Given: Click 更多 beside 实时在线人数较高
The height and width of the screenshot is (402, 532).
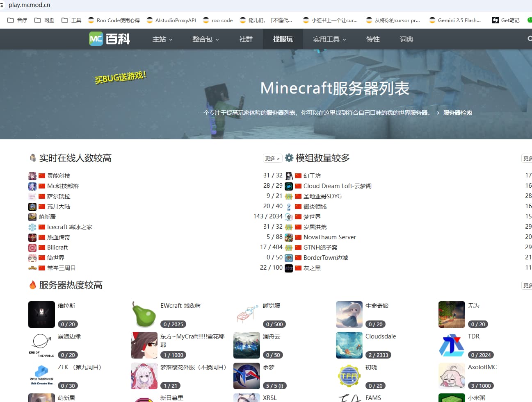Looking at the screenshot, I should tap(272, 158).
